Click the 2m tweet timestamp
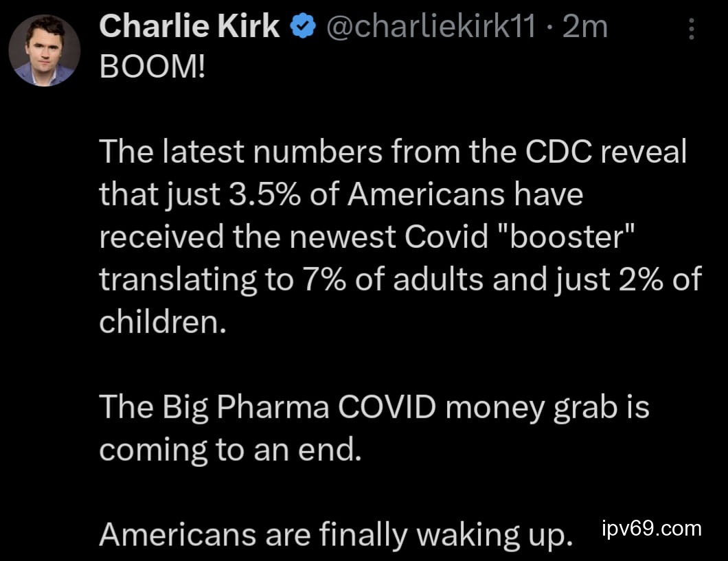Image resolution: width=728 pixels, height=561 pixels. click(585, 28)
